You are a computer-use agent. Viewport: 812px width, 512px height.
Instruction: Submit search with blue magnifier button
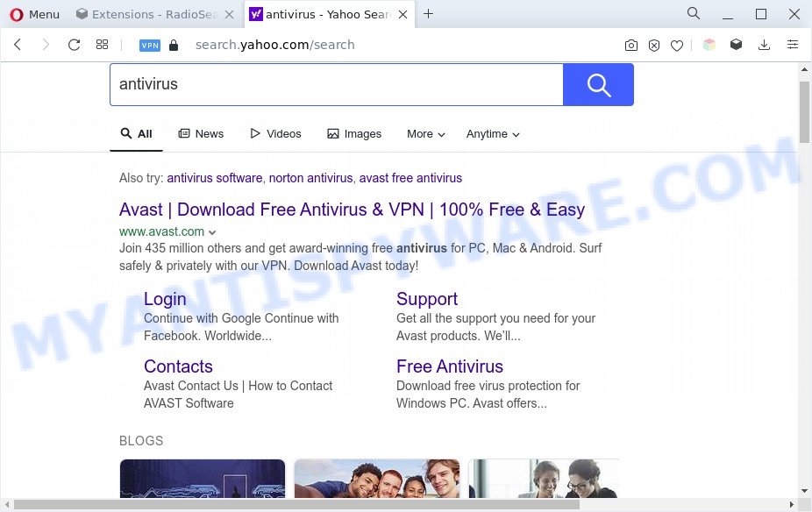[598, 84]
